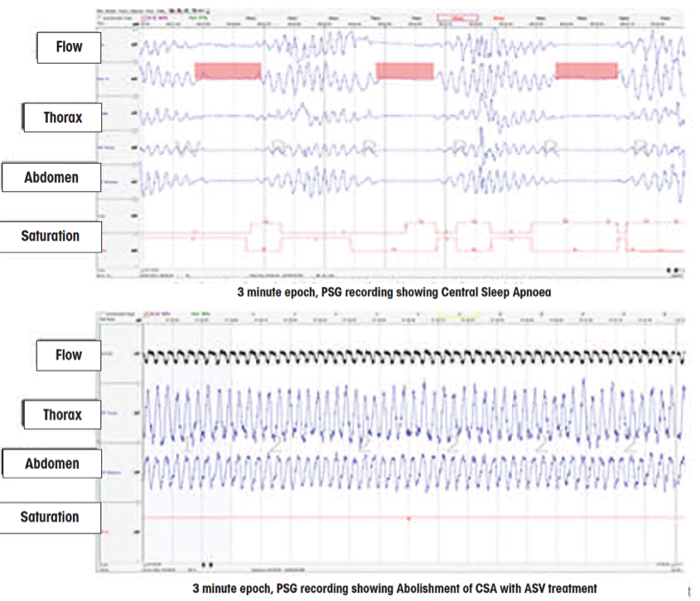Select the first red apnoea event block
The image size is (700, 601).
227,71
